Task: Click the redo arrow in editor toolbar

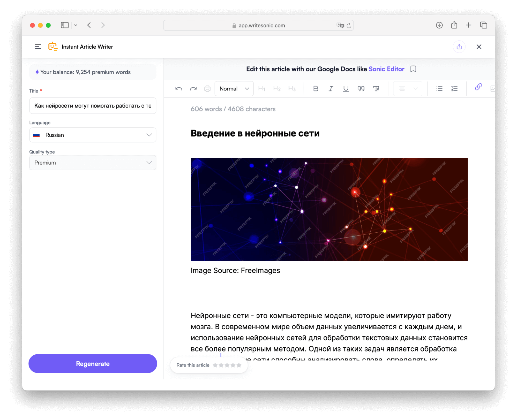Action: pos(193,89)
